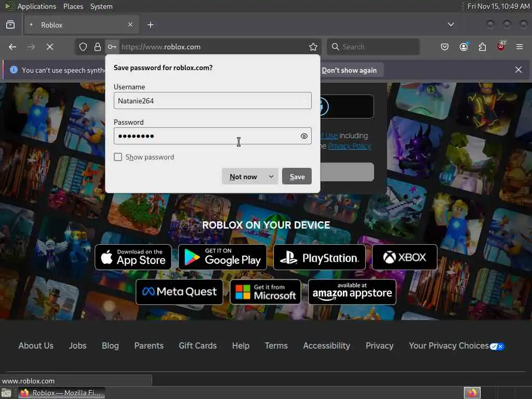The width and height of the screenshot is (532, 399).
Task: Select the Roblox browser tab
Action: pos(82,25)
